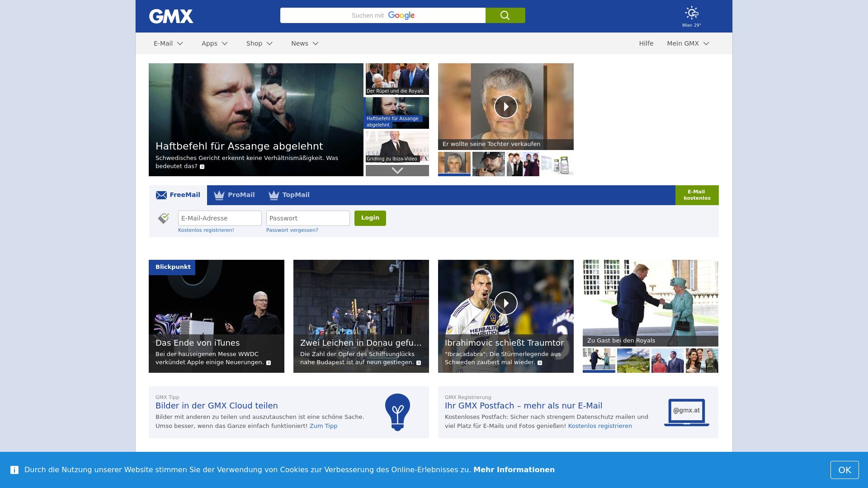Open the Zum Tipp link

[323, 426]
